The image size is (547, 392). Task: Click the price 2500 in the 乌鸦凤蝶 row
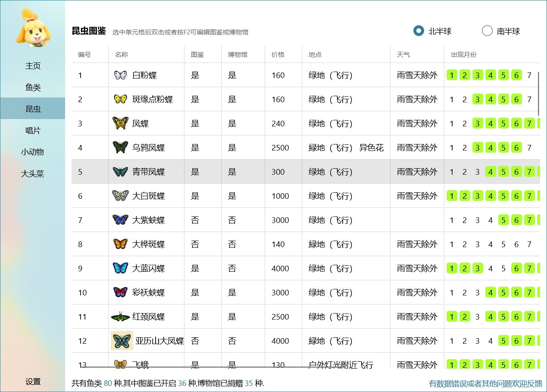280,148
